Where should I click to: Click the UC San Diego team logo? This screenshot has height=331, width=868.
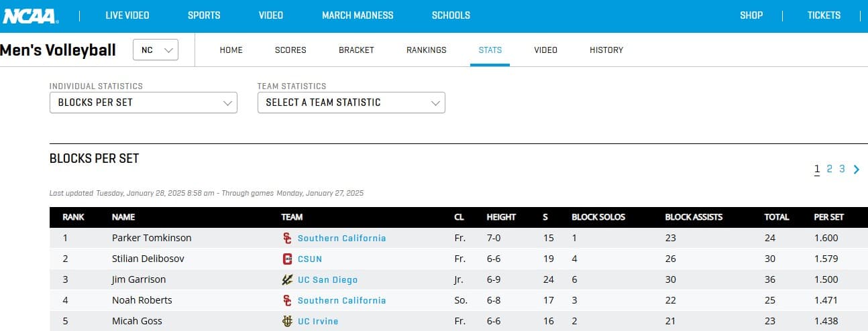(287, 279)
